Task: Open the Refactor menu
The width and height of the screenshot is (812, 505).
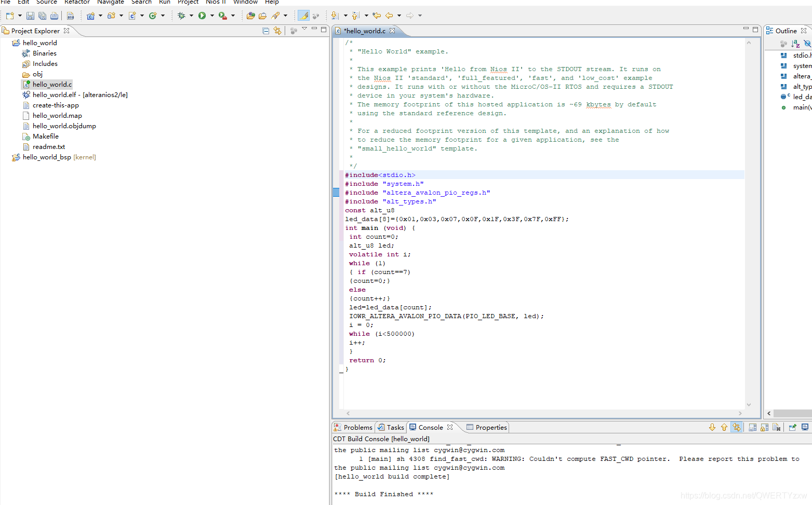Action: click(x=77, y=2)
